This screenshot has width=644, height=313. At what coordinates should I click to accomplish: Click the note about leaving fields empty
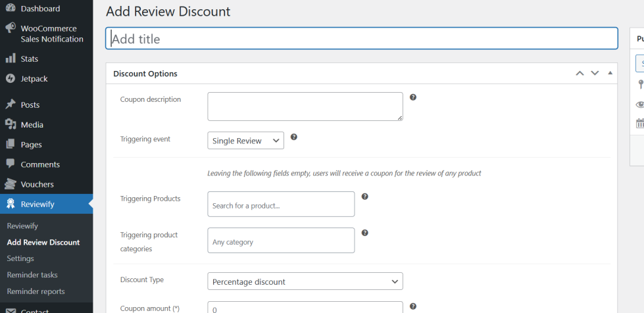click(x=344, y=174)
